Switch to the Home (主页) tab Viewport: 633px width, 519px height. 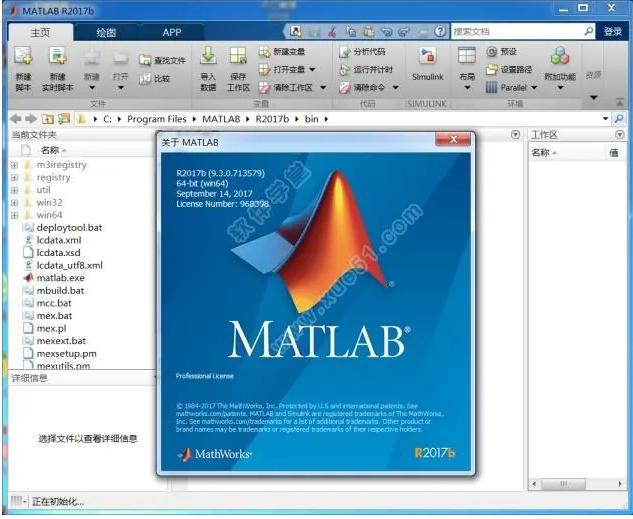[40, 32]
